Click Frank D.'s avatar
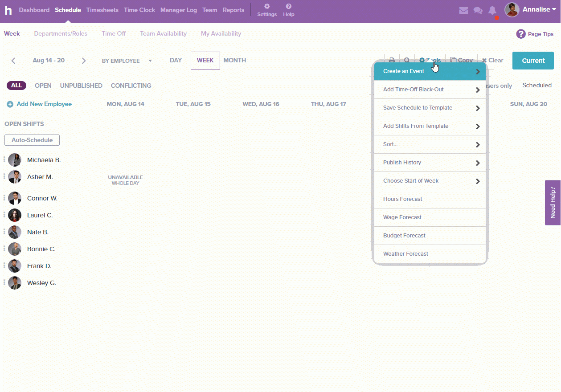Screen dimensions: 561x392 click(15, 266)
